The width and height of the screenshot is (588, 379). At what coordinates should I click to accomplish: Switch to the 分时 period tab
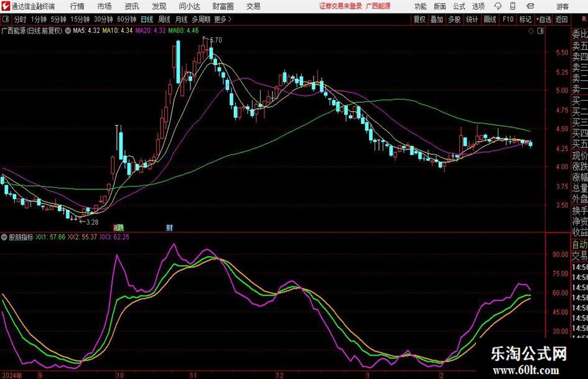20,19
